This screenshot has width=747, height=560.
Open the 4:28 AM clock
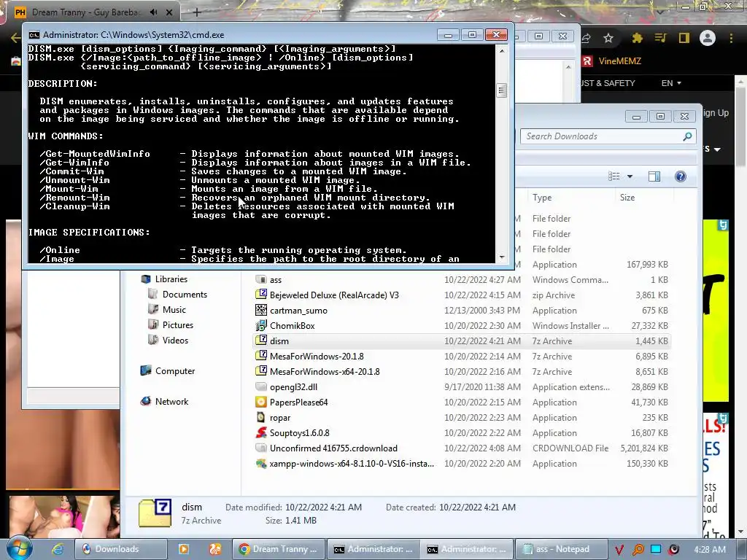(x=710, y=550)
